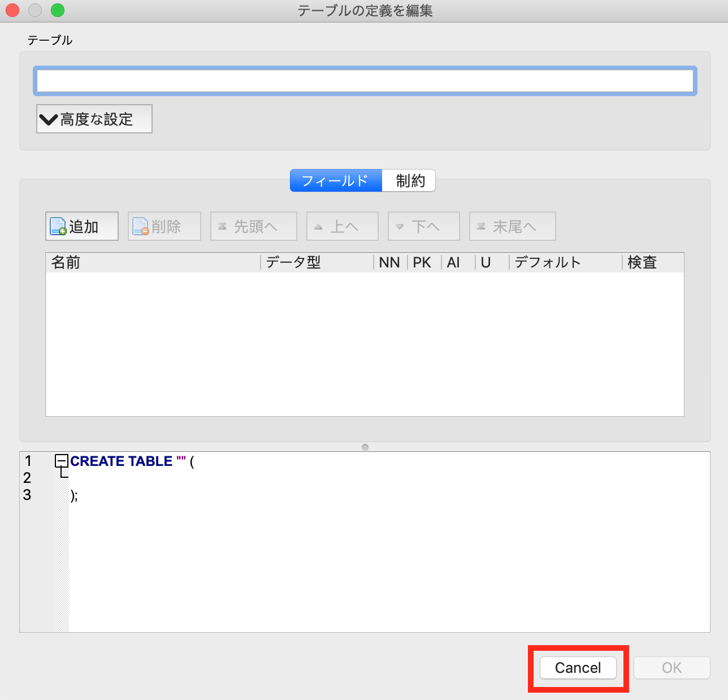Click the AI column header
Screen dimensions: 728x700
click(458, 262)
